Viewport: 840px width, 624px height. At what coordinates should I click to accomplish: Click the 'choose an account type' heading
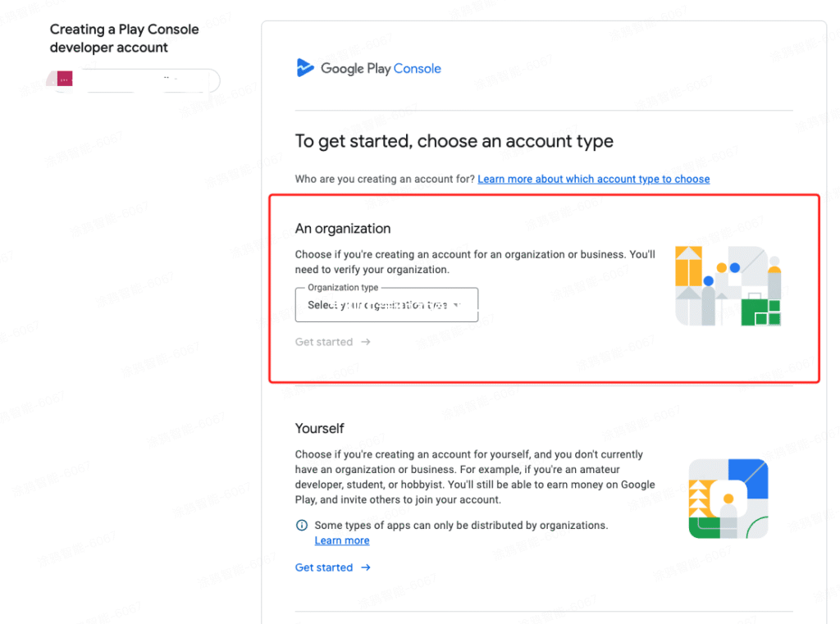point(454,141)
